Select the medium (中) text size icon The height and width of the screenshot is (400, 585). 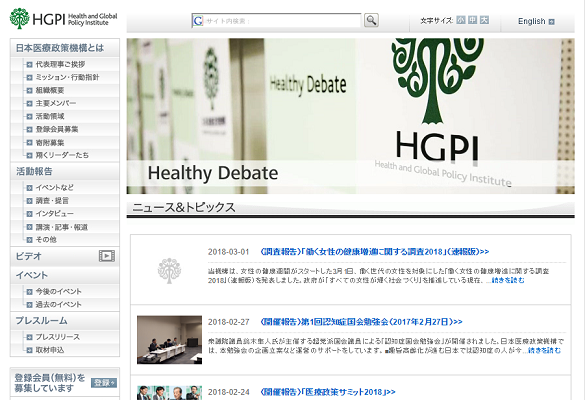(x=472, y=20)
